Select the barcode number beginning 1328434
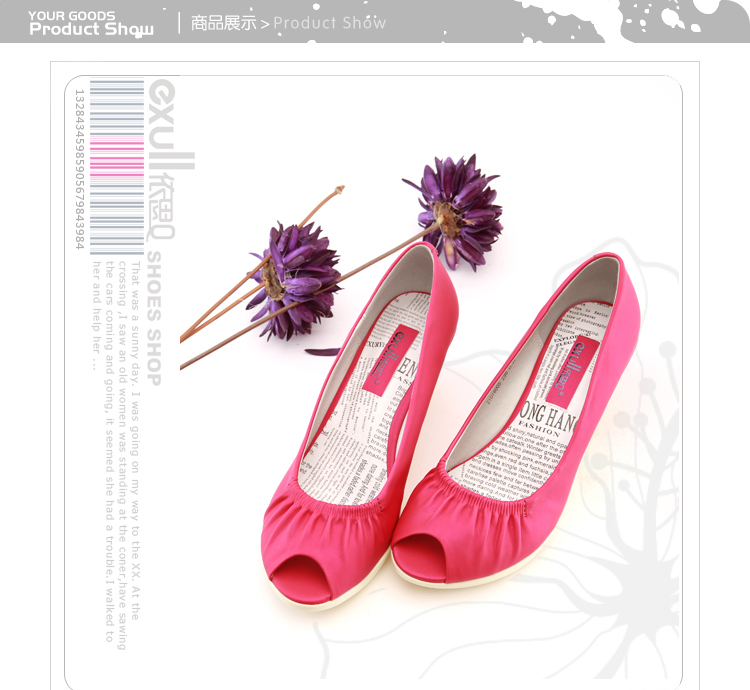The image size is (750, 690). (x=80, y=168)
